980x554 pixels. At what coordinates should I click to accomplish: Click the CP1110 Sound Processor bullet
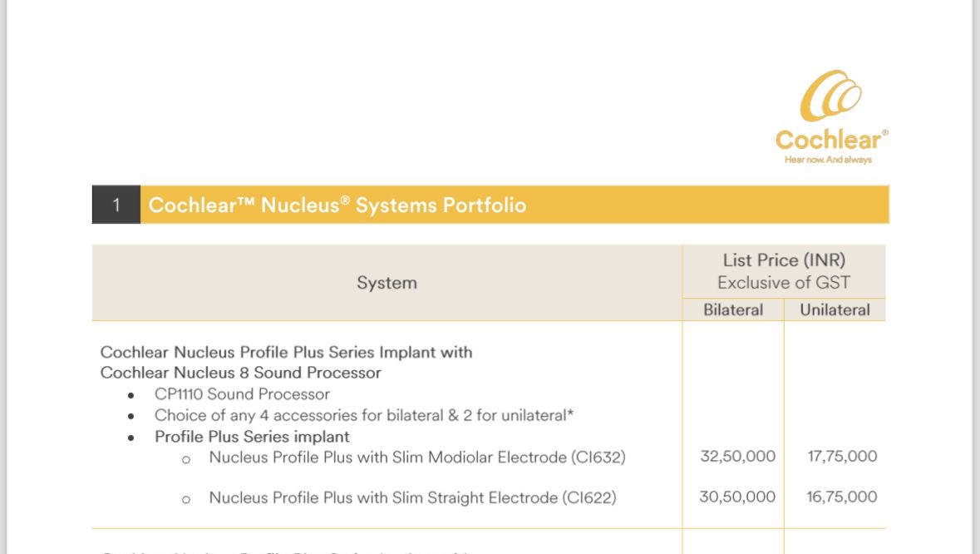[242, 394]
